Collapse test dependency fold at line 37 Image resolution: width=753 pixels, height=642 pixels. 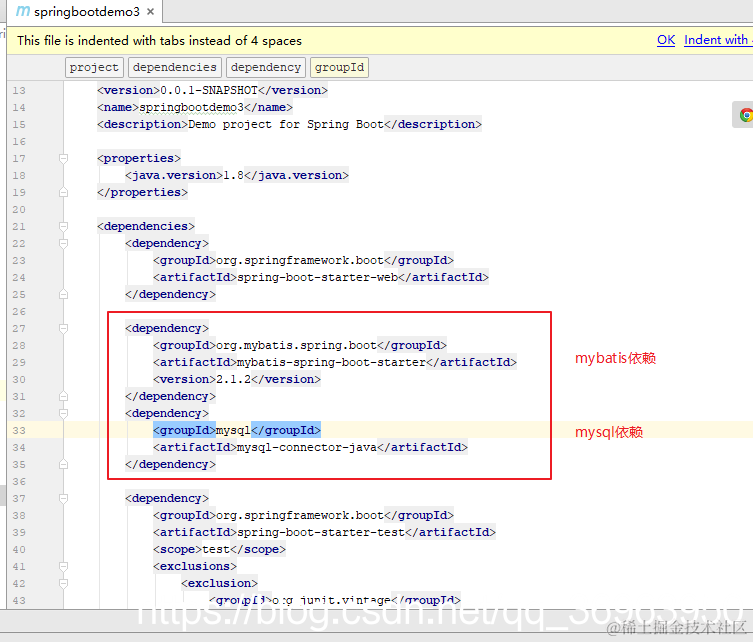(63, 498)
